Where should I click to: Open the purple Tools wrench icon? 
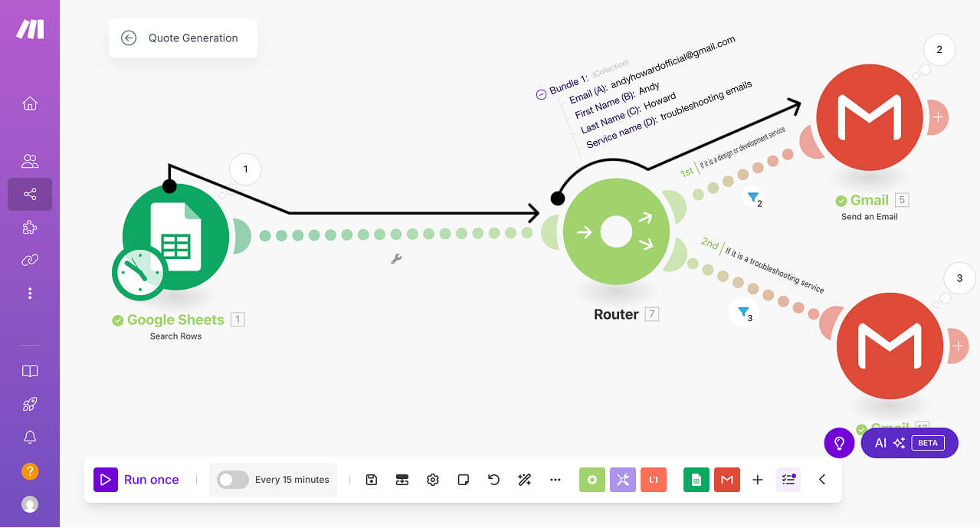(623, 480)
